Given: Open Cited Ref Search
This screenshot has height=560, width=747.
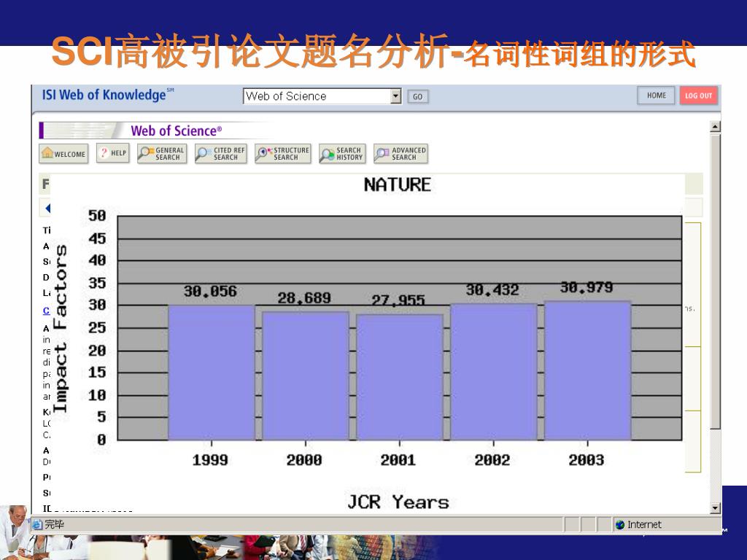Looking at the screenshot, I should [221, 154].
